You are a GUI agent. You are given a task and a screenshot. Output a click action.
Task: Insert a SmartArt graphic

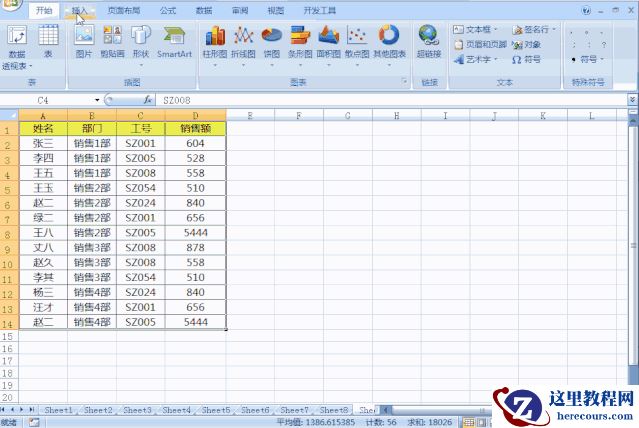174,41
